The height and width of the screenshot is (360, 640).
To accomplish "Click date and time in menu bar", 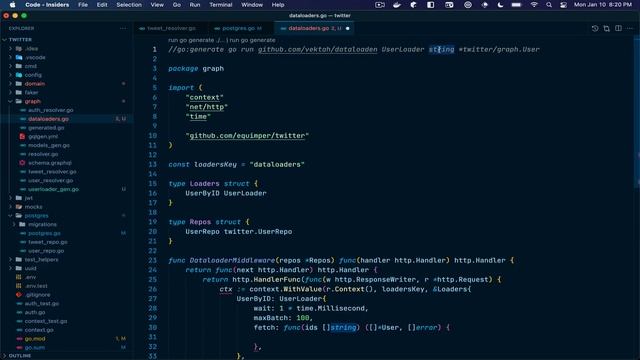I will (603, 5).
